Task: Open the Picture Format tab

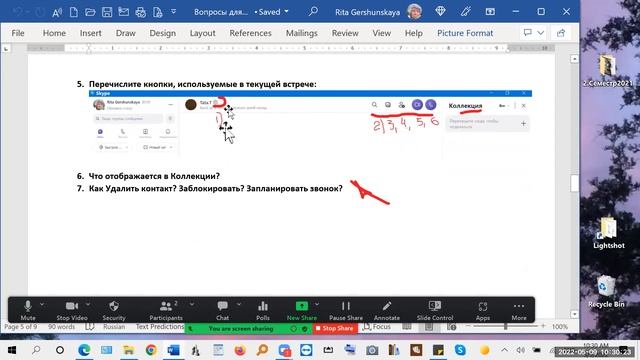Action: point(465,33)
